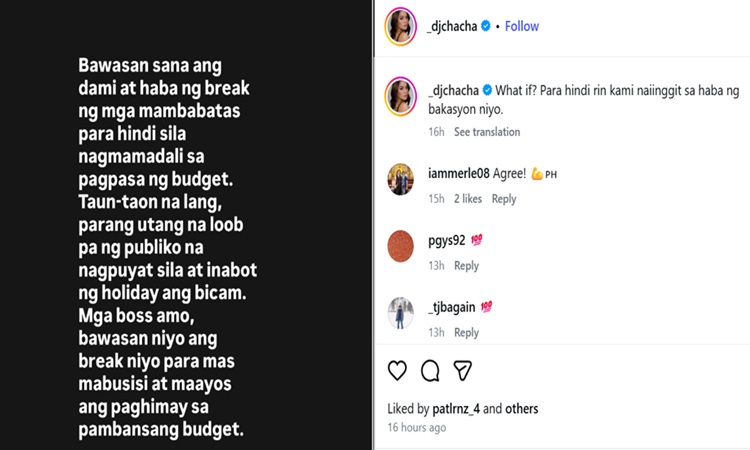
Task: Open iammerle08 commenter avatar
Action: click(x=401, y=179)
